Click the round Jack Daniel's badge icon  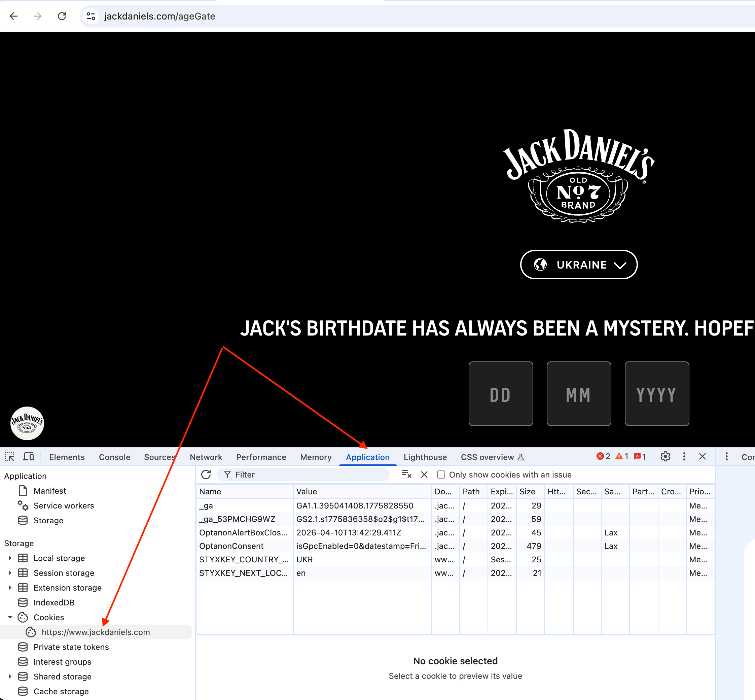27,423
